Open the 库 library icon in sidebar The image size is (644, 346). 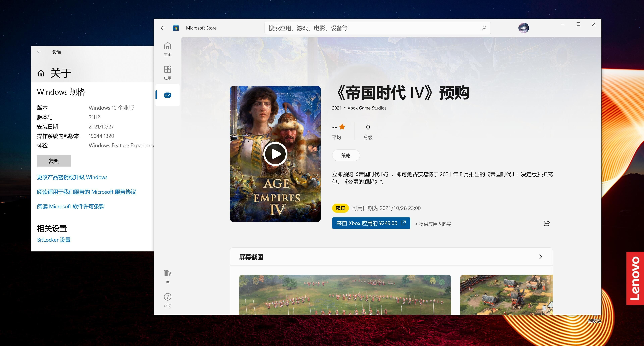[167, 276]
